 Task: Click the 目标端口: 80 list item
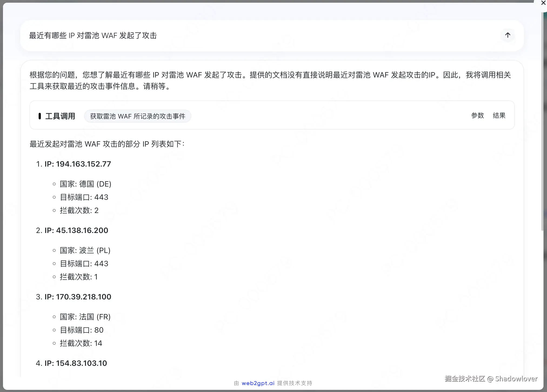pyautogui.click(x=81, y=330)
